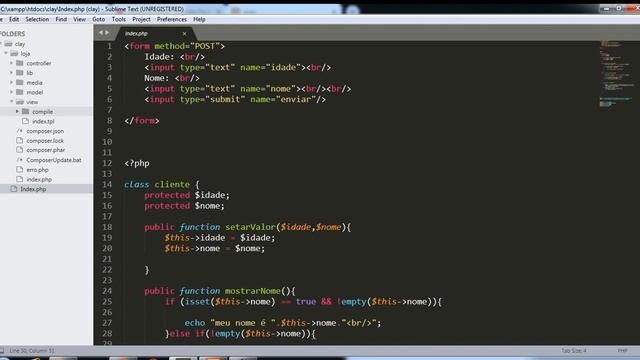Image resolution: width=640 pixels, height=360 pixels.
Task: Place cursor on 'class cliente' line
Action: (x=161, y=184)
